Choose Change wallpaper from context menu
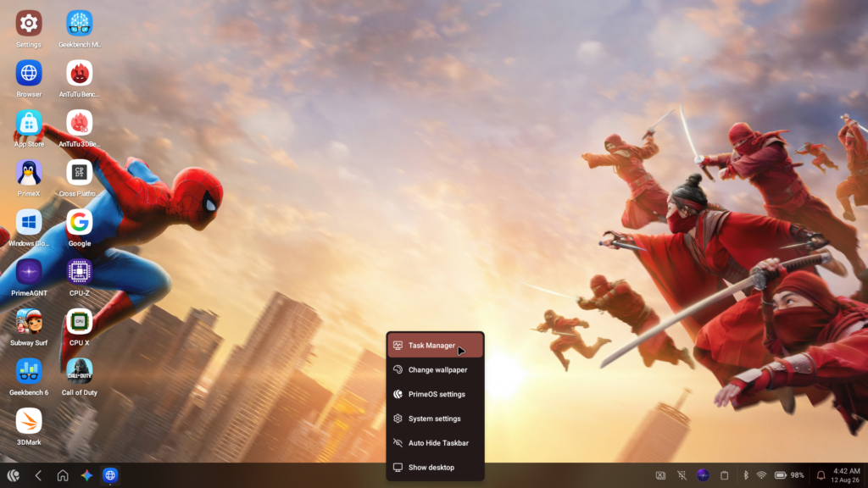 [x=435, y=369]
